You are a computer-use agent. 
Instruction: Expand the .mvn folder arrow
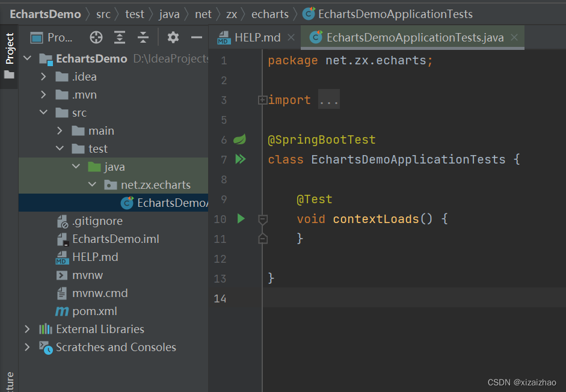(x=44, y=94)
